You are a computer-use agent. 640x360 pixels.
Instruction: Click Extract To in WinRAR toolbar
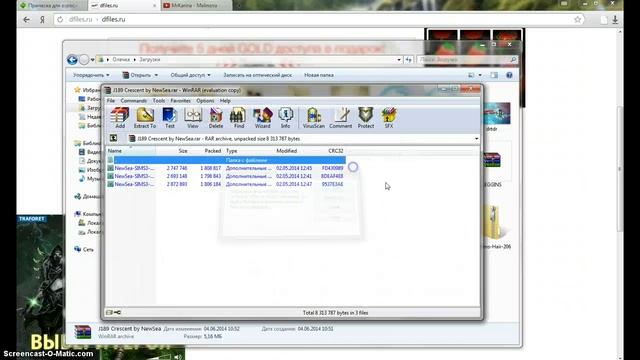click(145, 118)
